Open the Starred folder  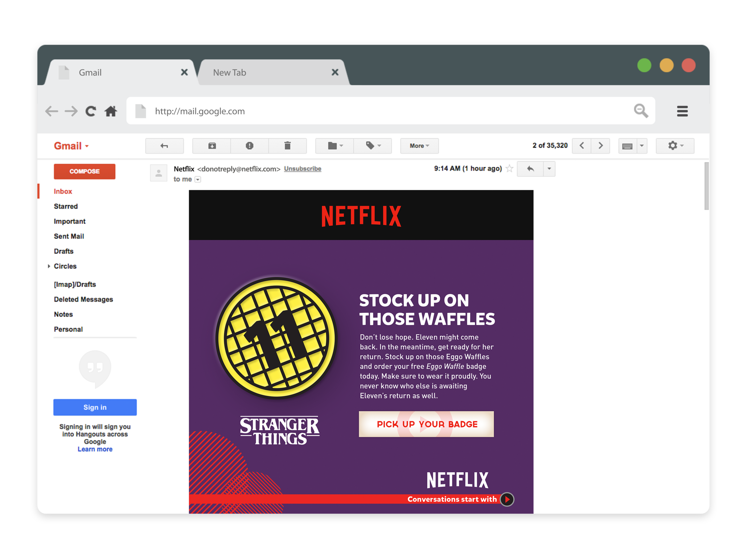click(x=66, y=206)
